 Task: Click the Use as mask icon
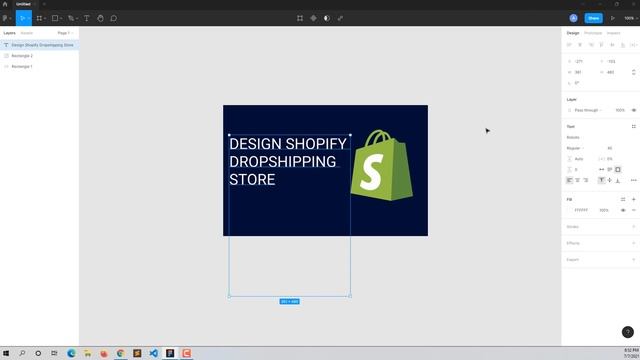[x=327, y=18]
